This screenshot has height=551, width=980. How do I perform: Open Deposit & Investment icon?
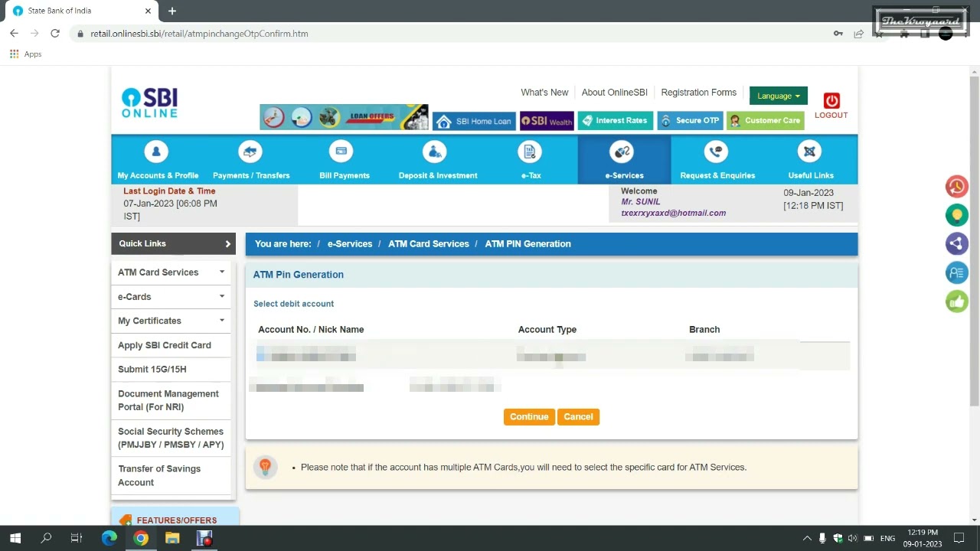click(435, 152)
